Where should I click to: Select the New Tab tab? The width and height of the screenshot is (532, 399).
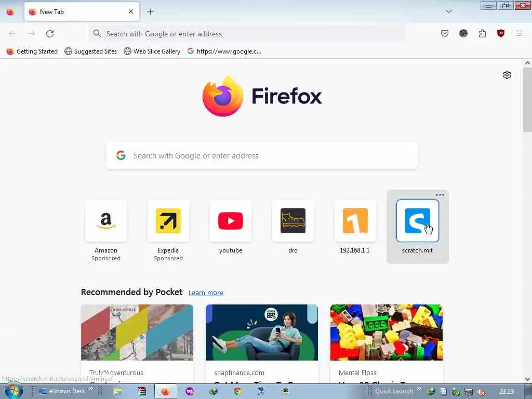coord(82,11)
